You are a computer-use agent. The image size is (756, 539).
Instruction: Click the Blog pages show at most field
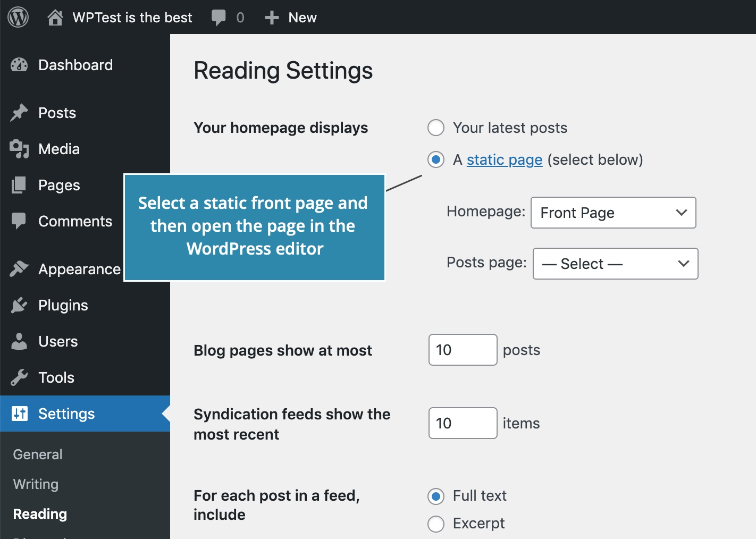463,350
